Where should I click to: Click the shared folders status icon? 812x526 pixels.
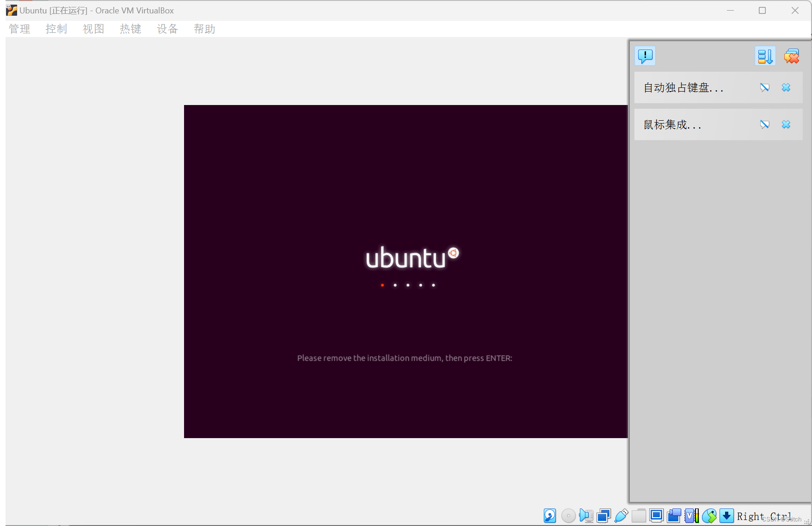click(639, 515)
